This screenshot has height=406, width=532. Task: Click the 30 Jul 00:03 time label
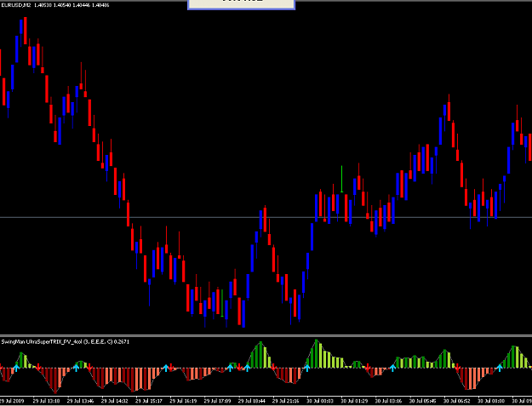pyautogui.click(x=320, y=401)
